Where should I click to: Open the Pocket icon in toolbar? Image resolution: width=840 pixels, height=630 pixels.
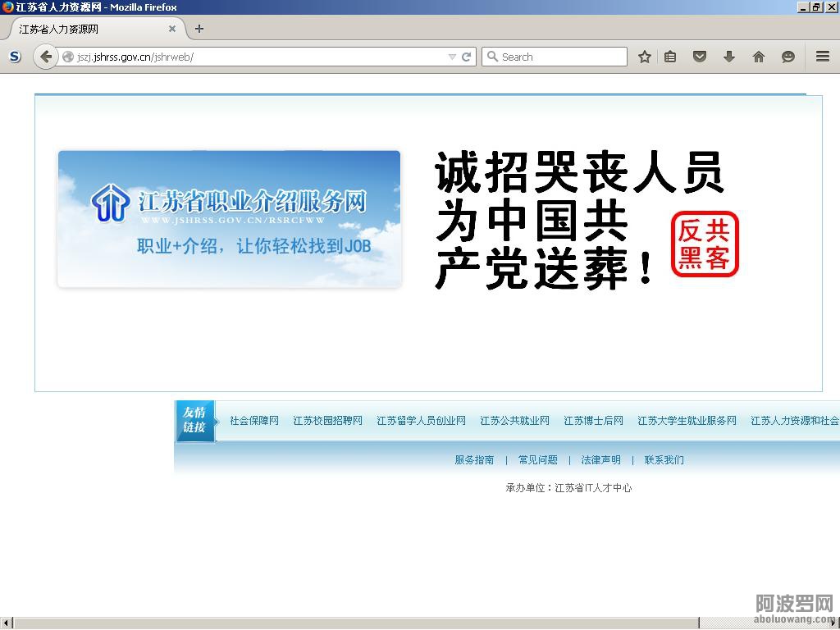pyautogui.click(x=700, y=57)
